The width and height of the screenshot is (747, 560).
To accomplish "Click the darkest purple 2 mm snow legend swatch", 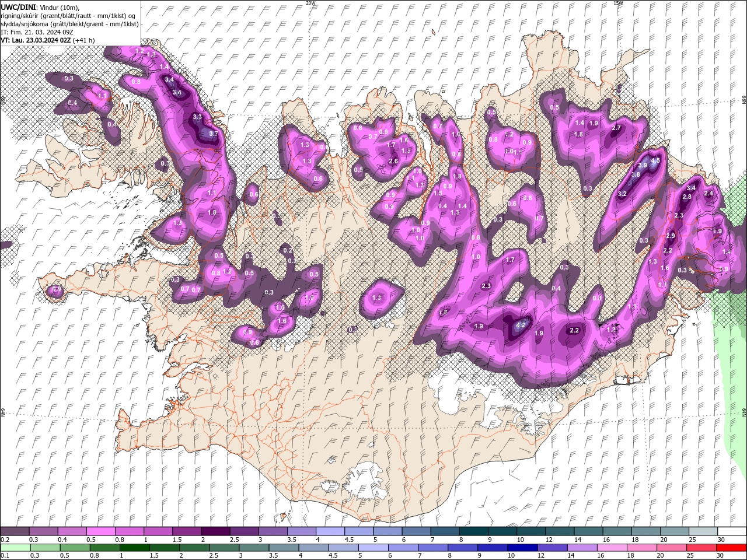I will pos(215,531).
